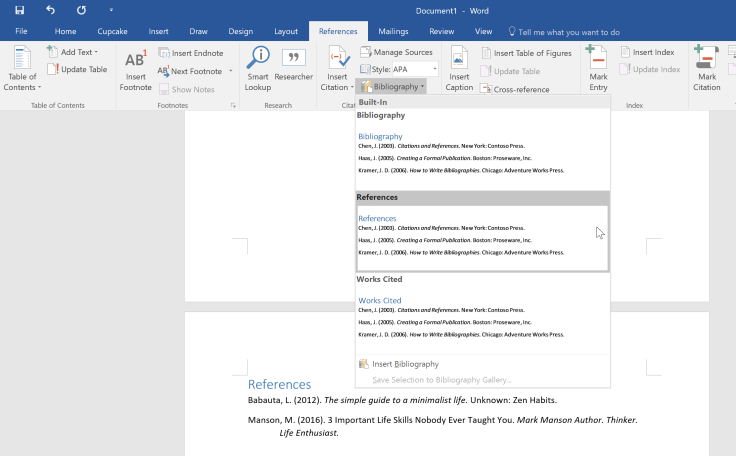The height and width of the screenshot is (456, 736).
Task: Launch the Researcher tool
Action: (x=293, y=68)
